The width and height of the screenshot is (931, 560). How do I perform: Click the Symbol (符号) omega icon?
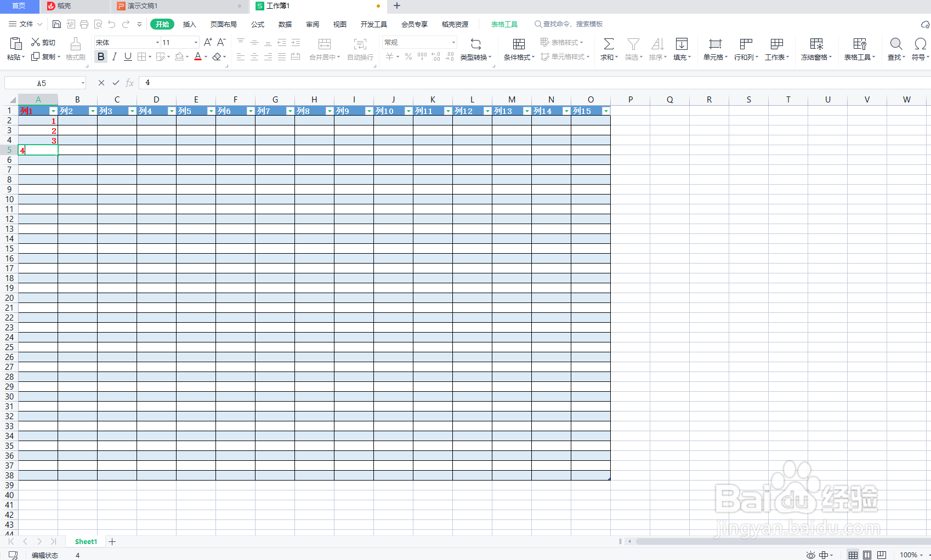point(920,44)
